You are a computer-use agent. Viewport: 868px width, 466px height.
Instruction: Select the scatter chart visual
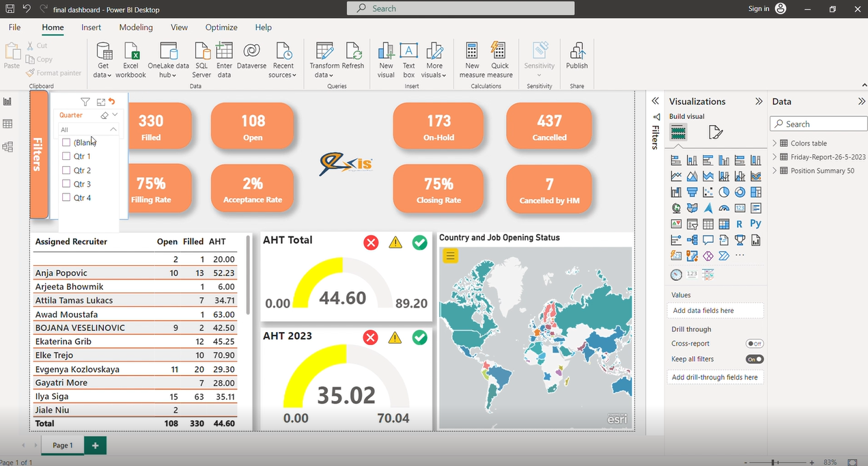point(708,192)
